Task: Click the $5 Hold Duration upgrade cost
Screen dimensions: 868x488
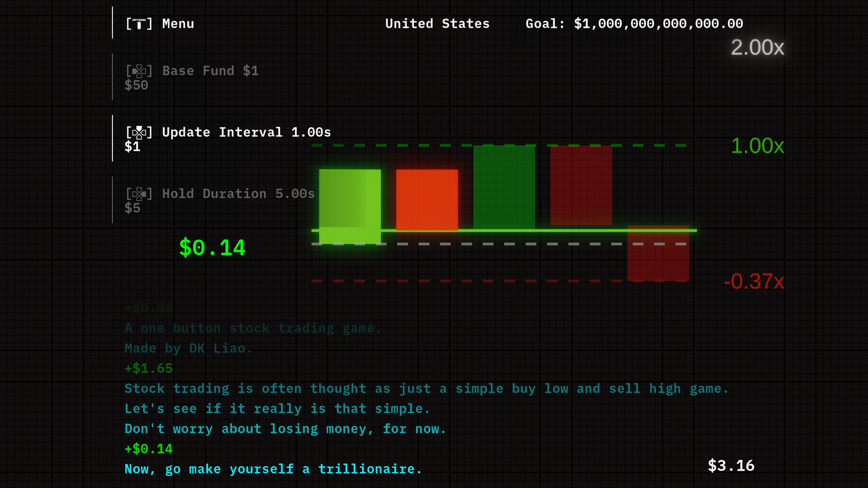Action: [132, 208]
